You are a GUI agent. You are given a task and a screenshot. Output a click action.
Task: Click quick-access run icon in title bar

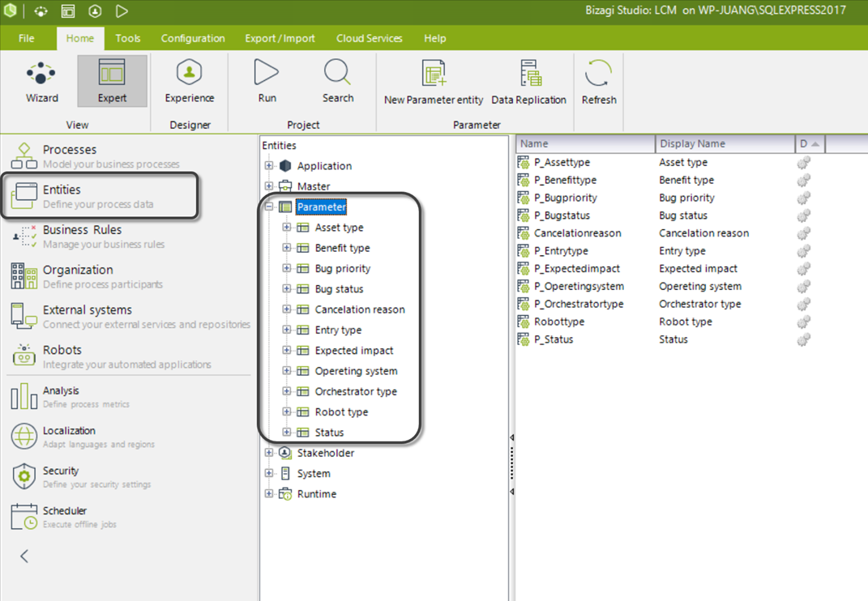coord(122,11)
